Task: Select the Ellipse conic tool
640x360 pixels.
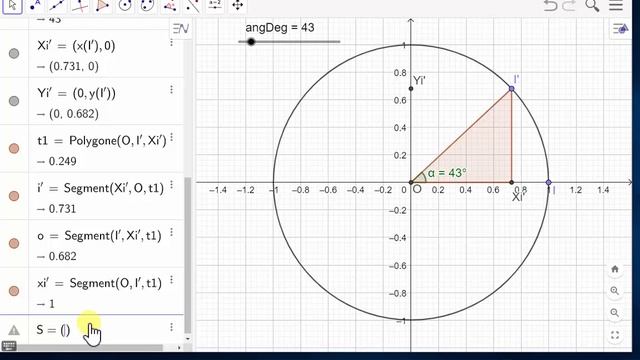Action: [147, 6]
